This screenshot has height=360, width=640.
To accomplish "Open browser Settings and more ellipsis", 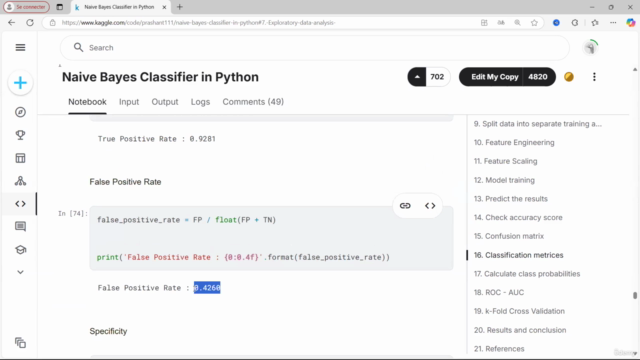I will tap(613, 23).
